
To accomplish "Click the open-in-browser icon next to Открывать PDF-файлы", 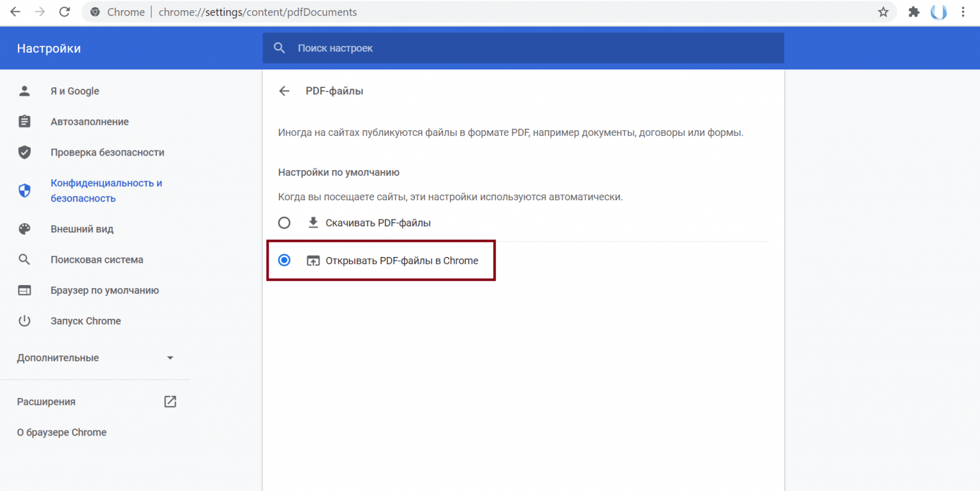I will (x=313, y=260).
